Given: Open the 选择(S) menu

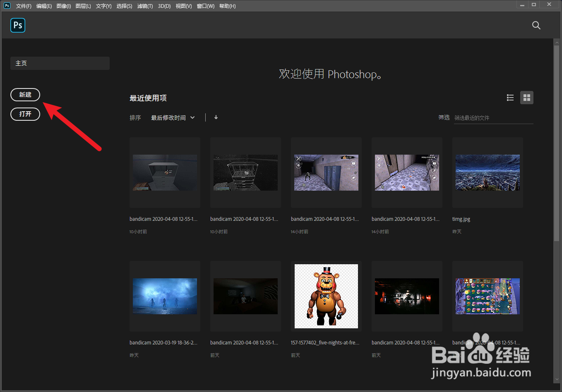Looking at the screenshot, I should pos(124,6).
